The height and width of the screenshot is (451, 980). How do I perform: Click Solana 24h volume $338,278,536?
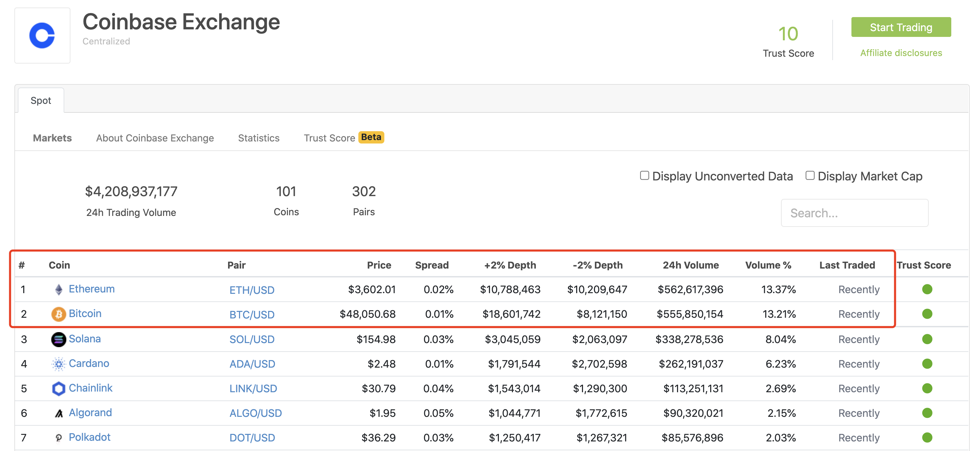[x=689, y=339]
